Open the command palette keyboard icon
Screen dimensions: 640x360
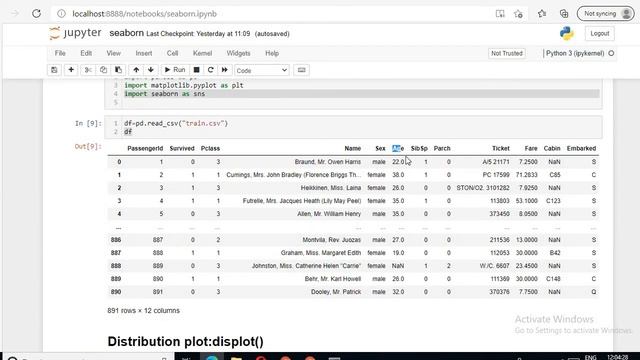[302, 70]
